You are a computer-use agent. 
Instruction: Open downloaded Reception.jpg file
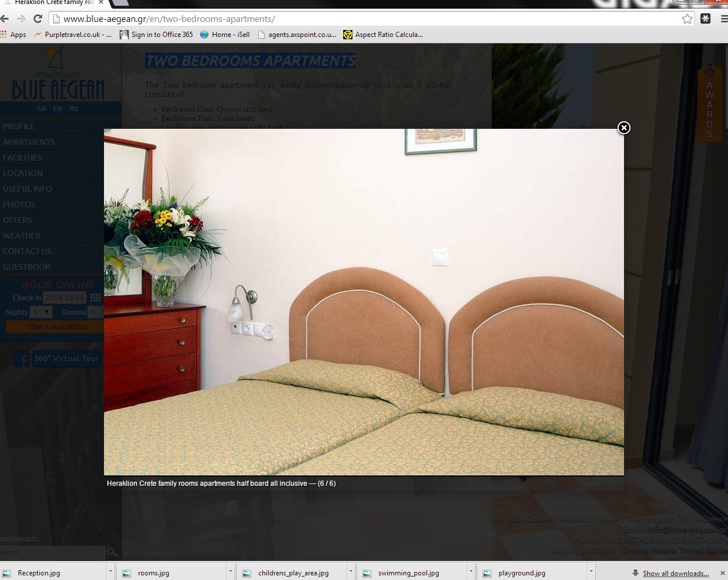39,573
